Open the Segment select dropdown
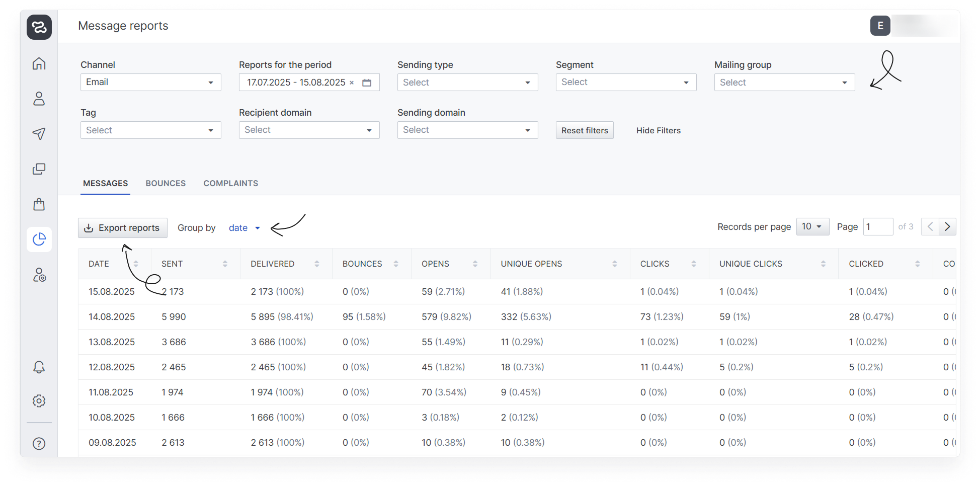 point(625,83)
